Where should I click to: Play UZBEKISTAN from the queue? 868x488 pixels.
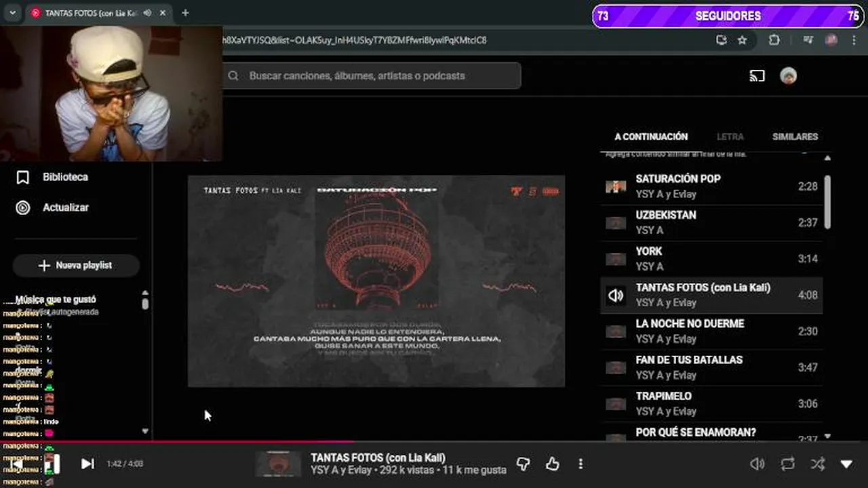click(711, 222)
